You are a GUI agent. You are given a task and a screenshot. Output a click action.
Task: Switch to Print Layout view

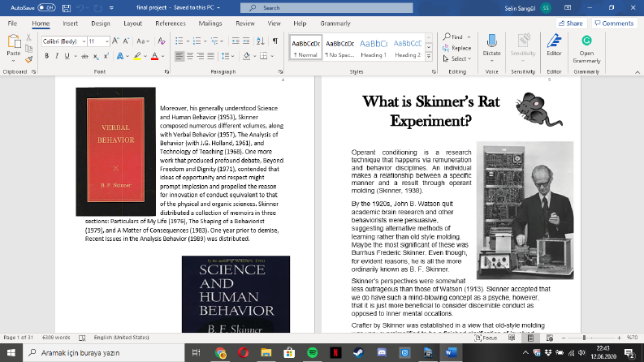pyautogui.click(x=530, y=338)
